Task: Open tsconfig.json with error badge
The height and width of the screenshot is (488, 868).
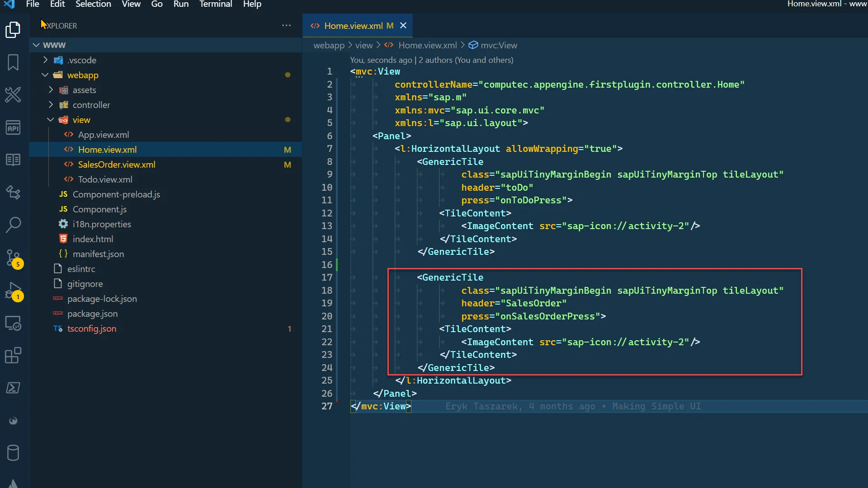Action: 92,328
